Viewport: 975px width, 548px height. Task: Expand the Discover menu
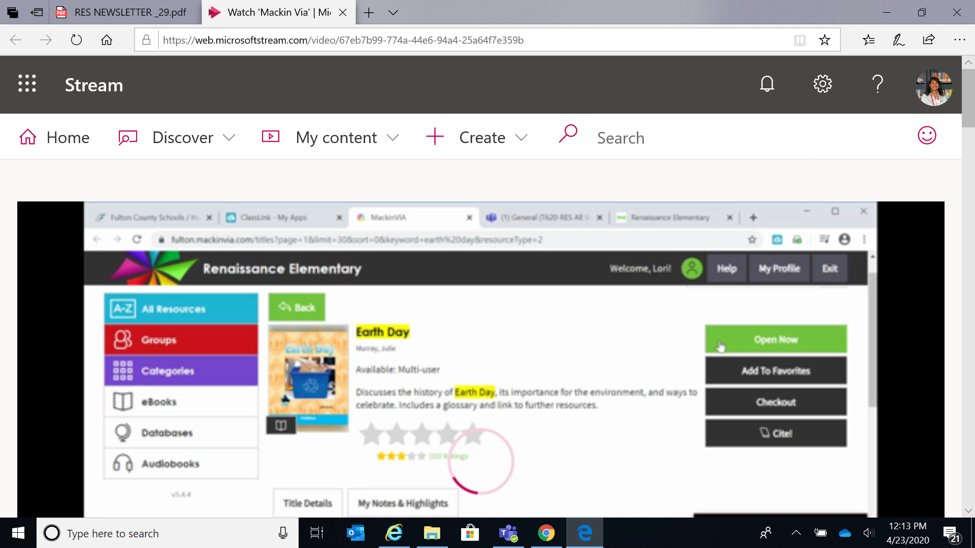[x=177, y=137]
